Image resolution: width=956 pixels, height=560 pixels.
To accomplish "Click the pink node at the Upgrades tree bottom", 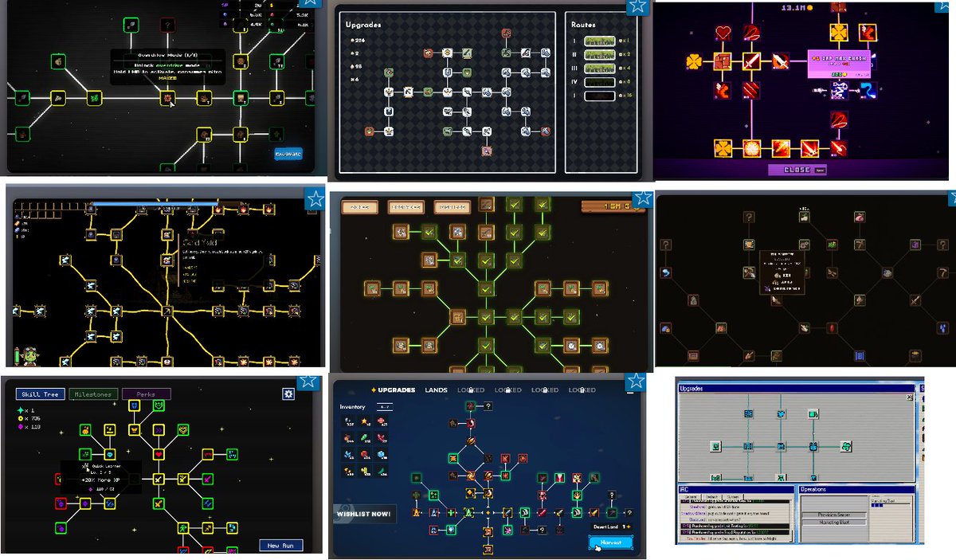I will (x=487, y=151).
